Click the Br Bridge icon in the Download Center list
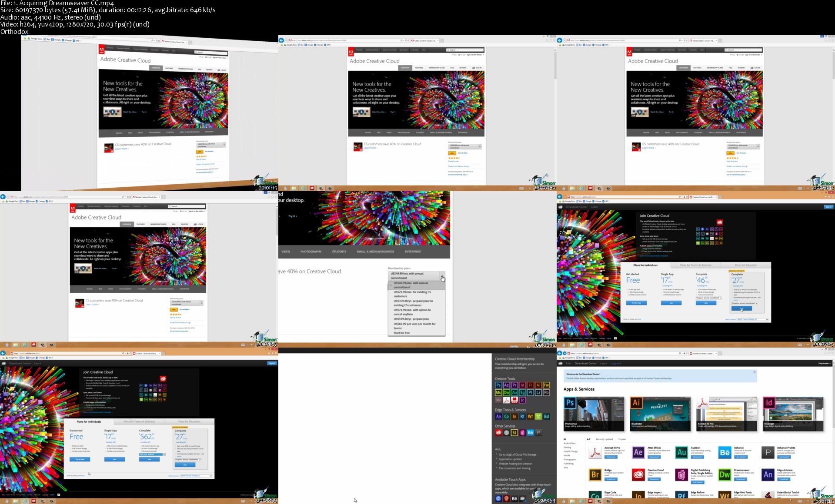 pos(595,475)
